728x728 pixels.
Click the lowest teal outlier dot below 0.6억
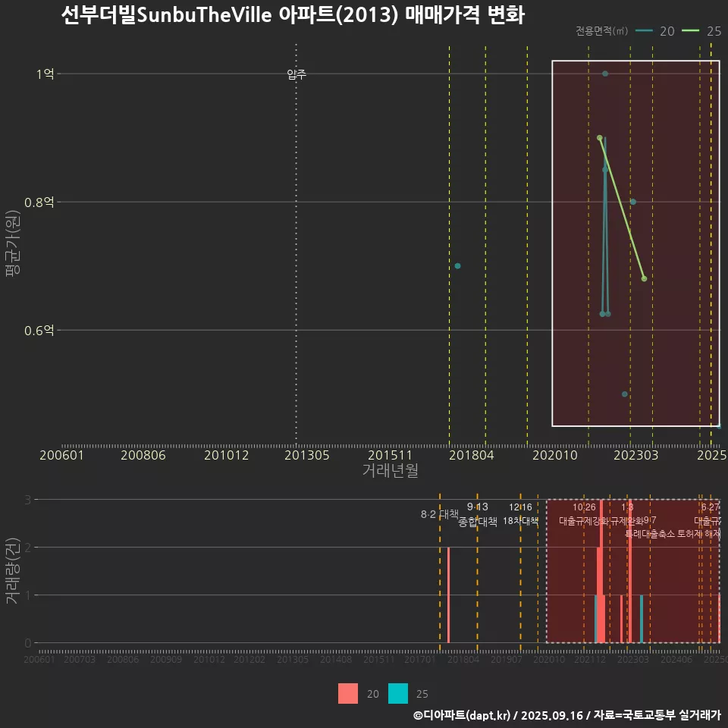tap(624, 393)
